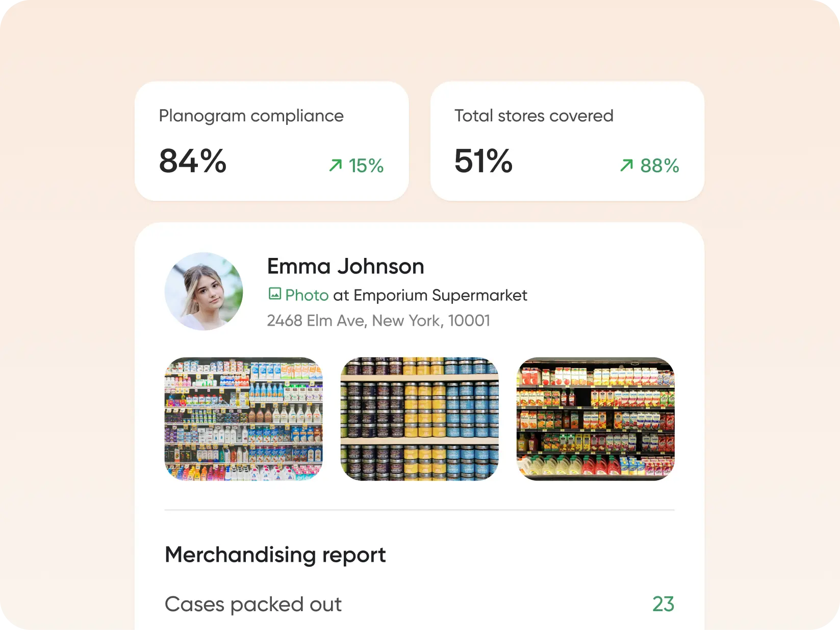
Task: Click the 51% stores covered figure
Action: (x=483, y=162)
